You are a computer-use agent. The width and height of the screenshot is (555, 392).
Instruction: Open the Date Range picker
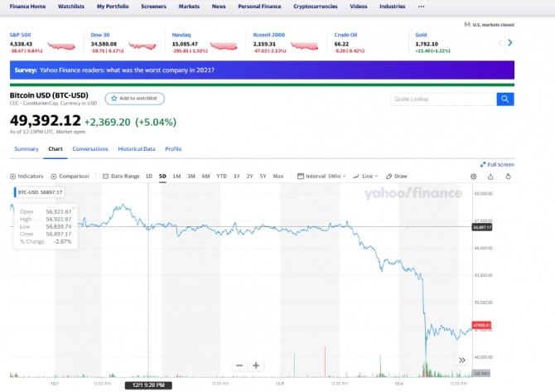(121, 176)
